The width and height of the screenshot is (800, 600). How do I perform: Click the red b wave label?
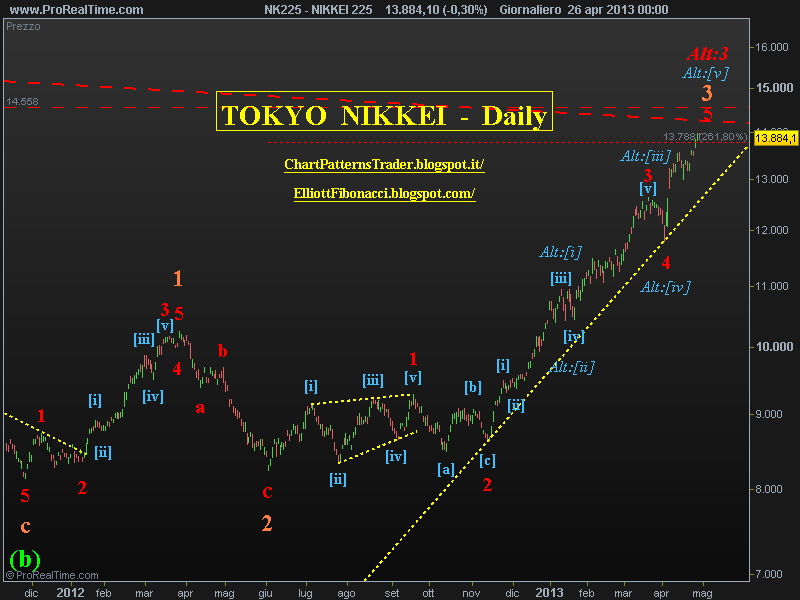(x=222, y=351)
